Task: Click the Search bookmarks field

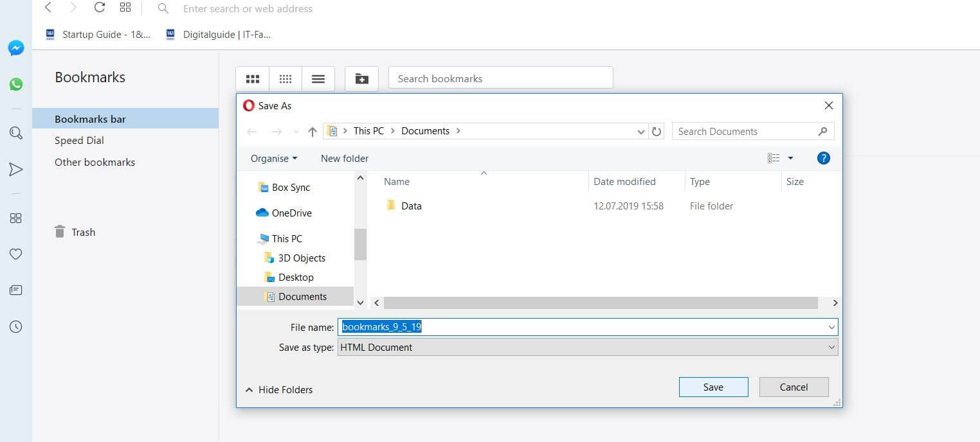Action: [500, 78]
